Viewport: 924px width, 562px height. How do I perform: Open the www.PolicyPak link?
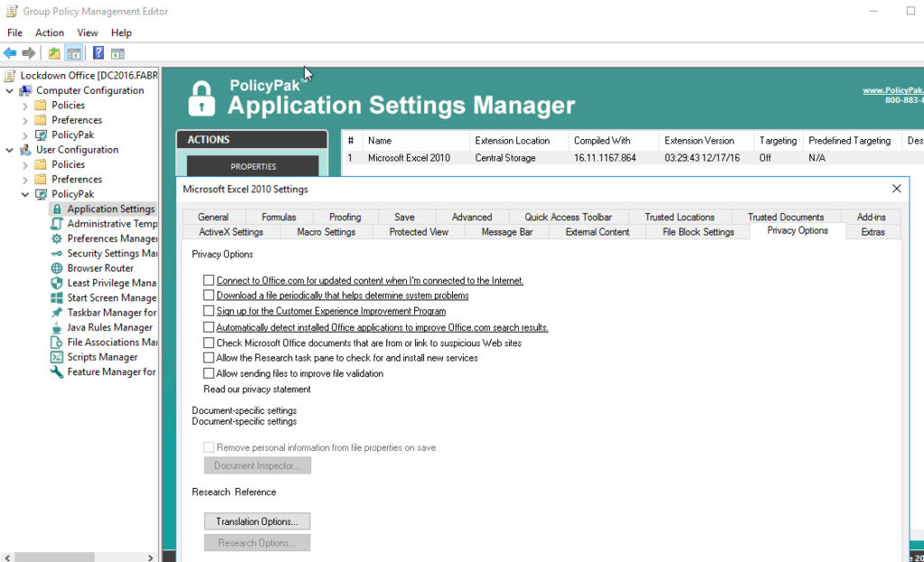click(892, 90)
